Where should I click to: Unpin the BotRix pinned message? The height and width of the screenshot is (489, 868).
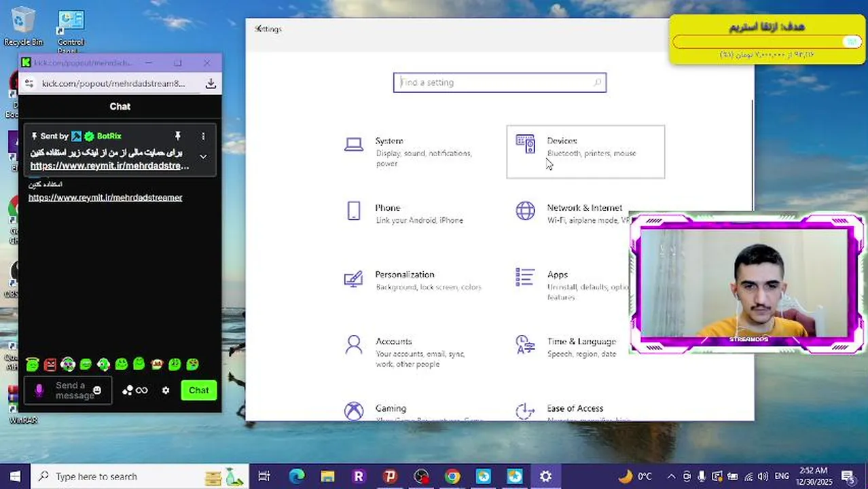coord(177,136)
